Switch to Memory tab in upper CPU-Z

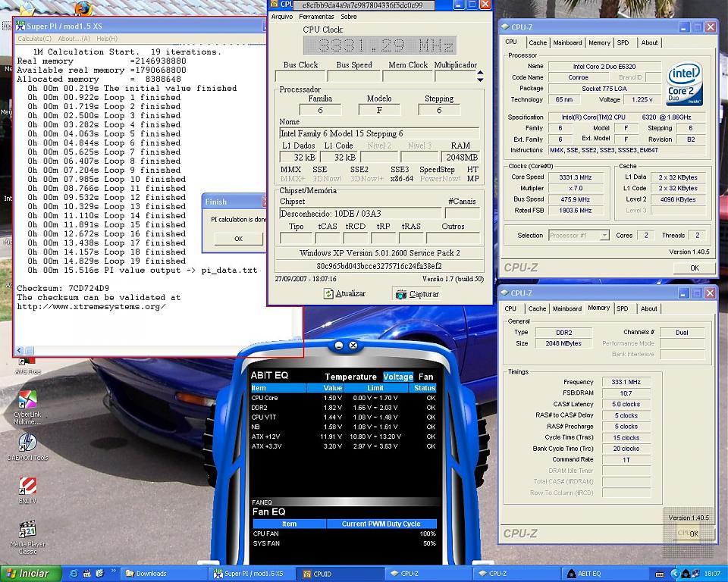(599, 42)
